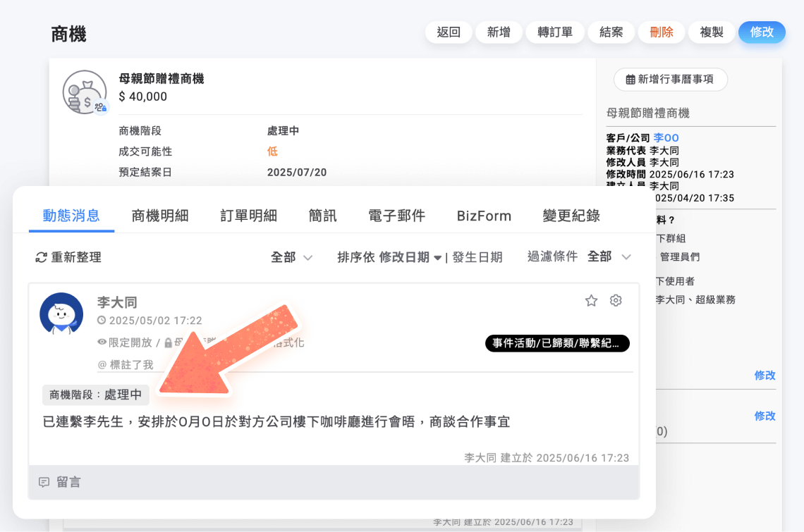Screen dimensions: 804x532
Task: Add calendar item with 新增行事曆事項 button
Action: [670, 80]
